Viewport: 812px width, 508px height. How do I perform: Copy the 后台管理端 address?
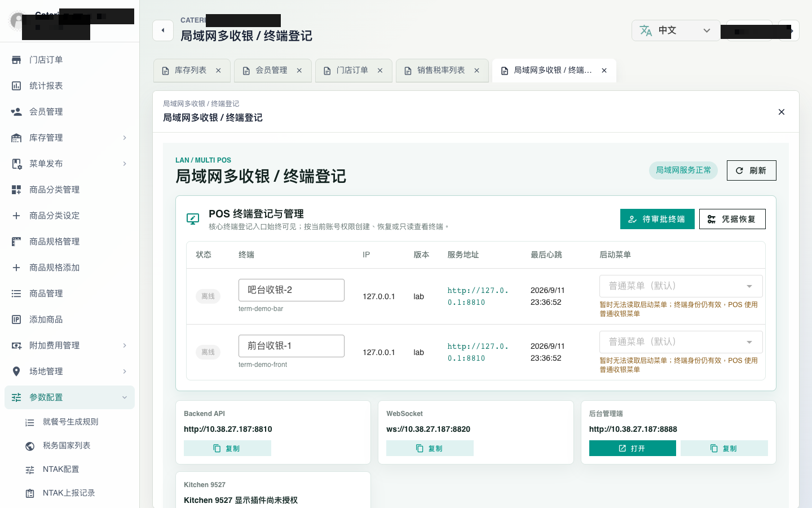point(724,448)
